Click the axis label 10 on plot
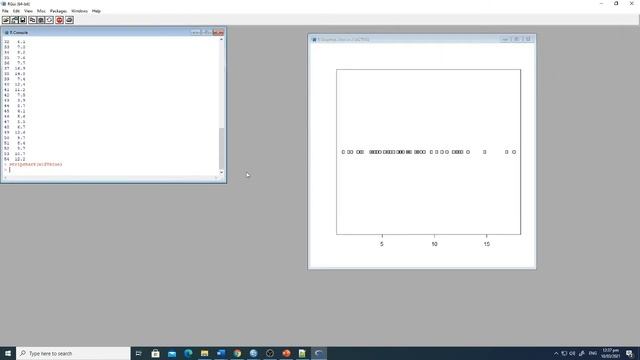 434,244
